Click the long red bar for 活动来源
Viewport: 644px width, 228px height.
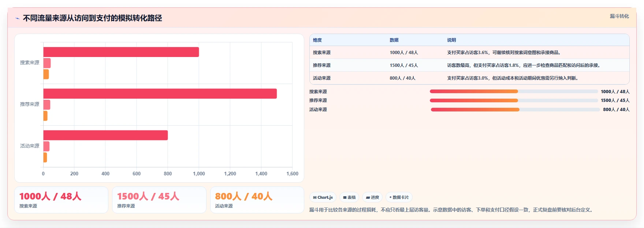(x=105, y=135)
